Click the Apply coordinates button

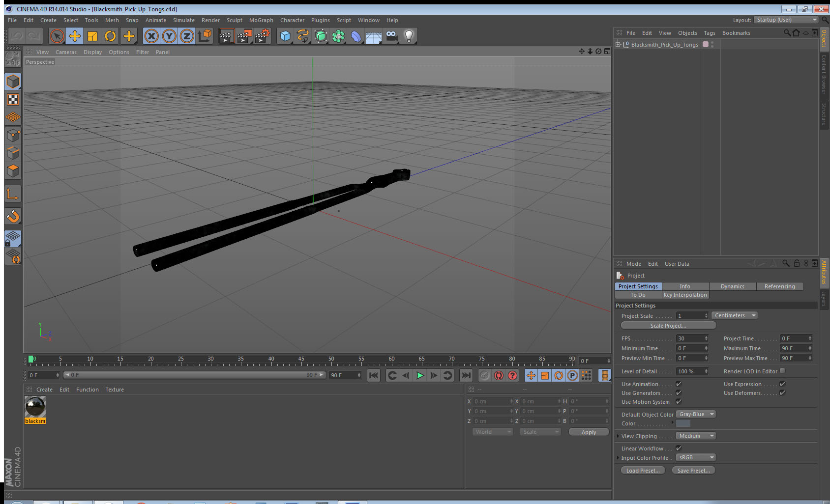[x=589, y=432]
